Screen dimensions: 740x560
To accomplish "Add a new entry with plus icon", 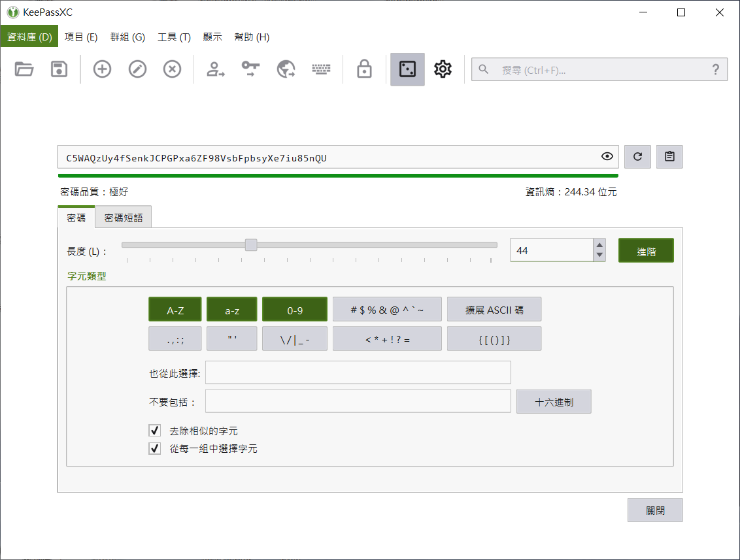I will (x=102, y=69).
